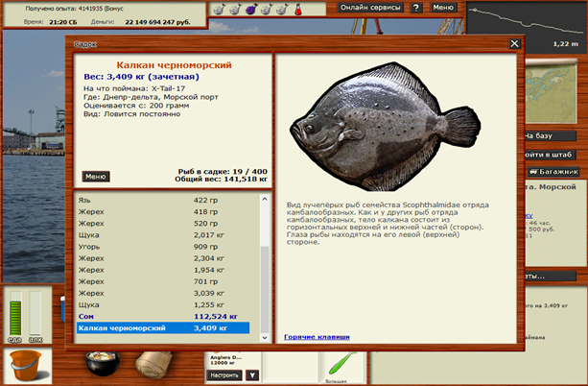
Task: Select the green soft lure bait
Action: point(341,364)
